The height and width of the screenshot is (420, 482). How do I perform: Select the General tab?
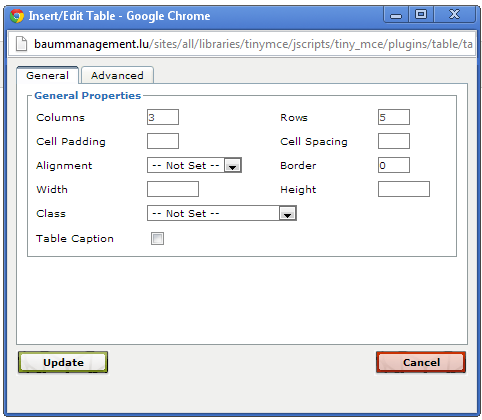coord(48,75)
